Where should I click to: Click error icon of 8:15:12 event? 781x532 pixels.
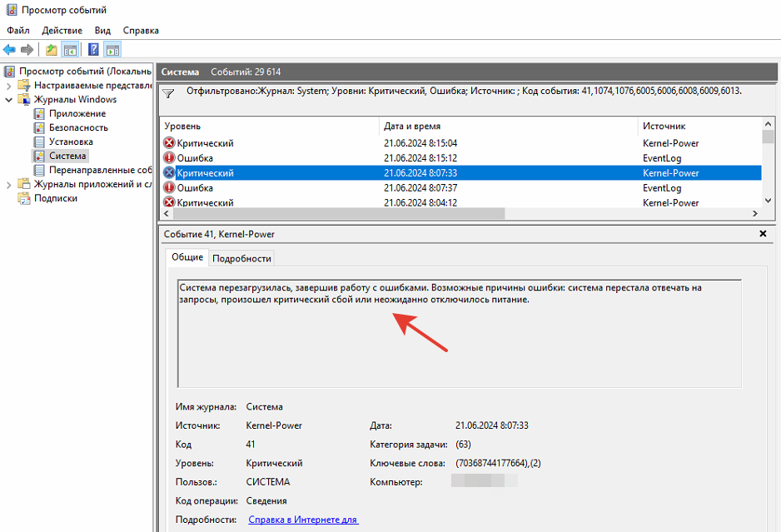click(x=169, y=158)
